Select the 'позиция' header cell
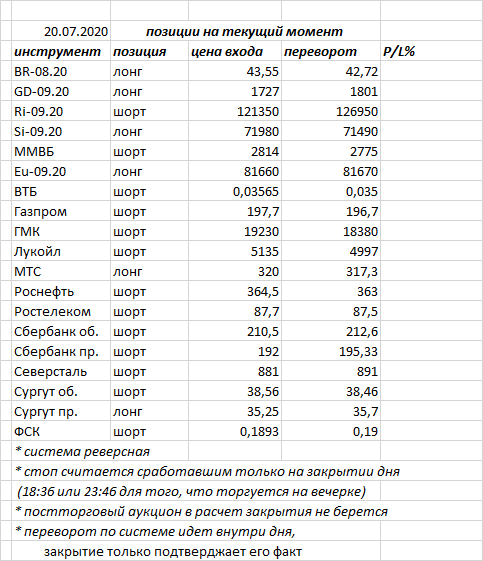The height and width of the screenshot is (561, 483). 149,52
